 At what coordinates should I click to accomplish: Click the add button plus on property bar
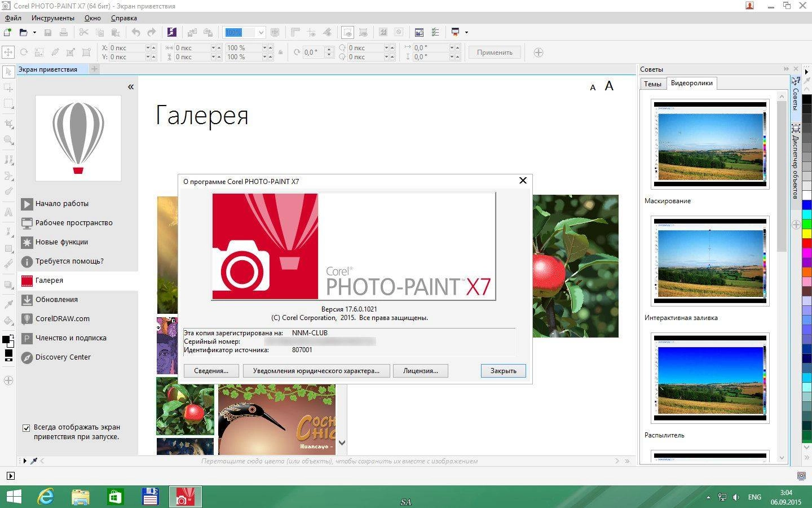click(x=539, y=52)
